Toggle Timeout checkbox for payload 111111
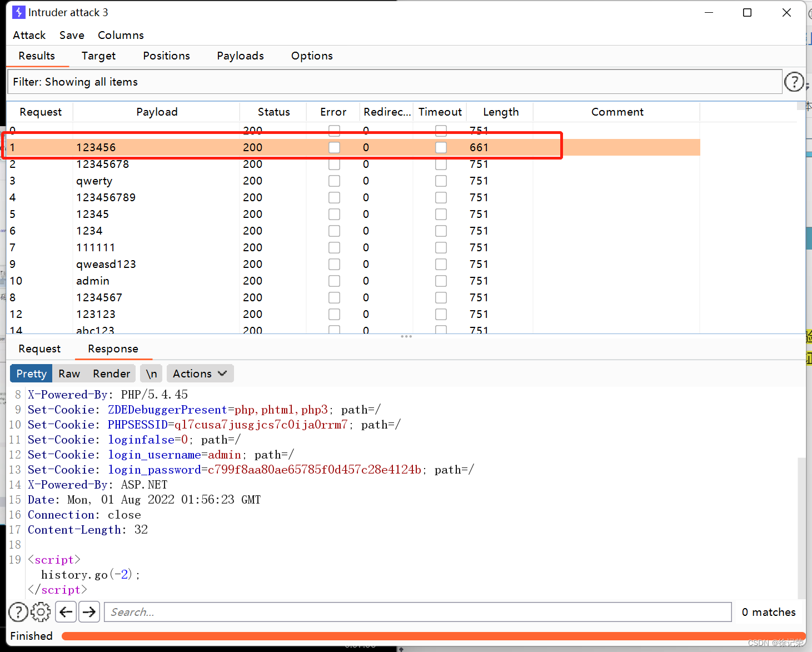812x652 pixels. (441, 247)
